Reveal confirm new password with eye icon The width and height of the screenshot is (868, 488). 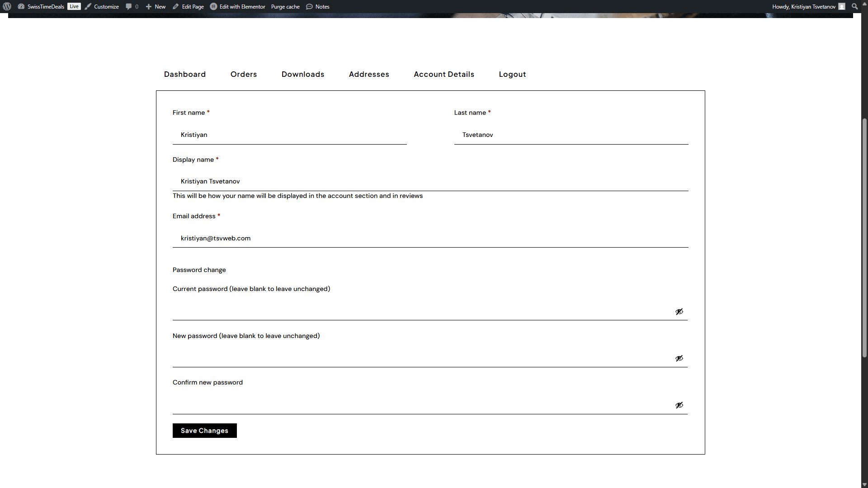coord(679,405)
